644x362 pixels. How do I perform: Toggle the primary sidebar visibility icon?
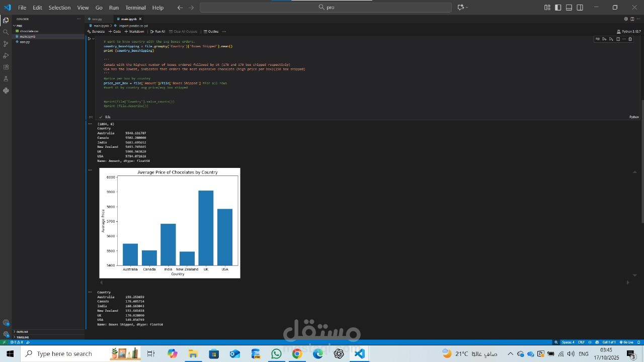tap(557, 7)
